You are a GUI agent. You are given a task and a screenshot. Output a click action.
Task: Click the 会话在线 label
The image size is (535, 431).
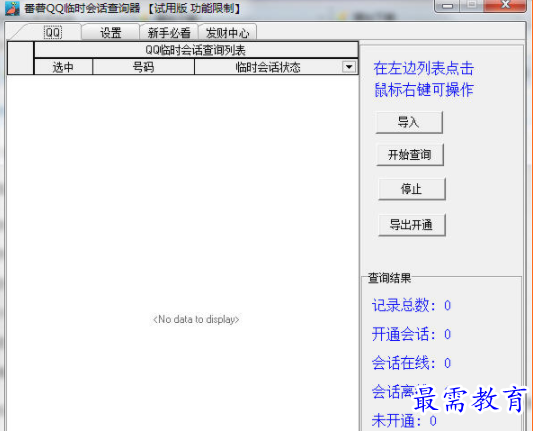point(404,363)
